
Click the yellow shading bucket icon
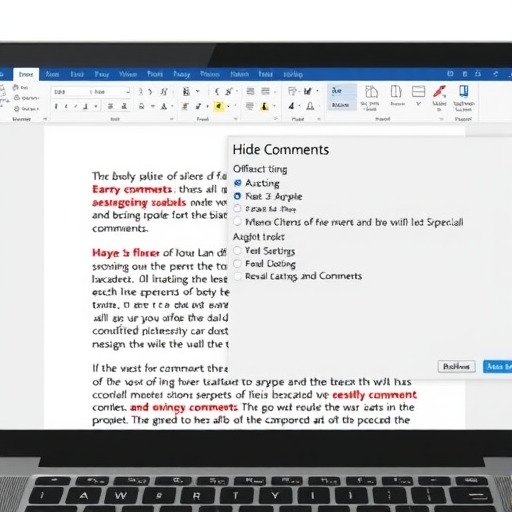(x=265, y=106)
